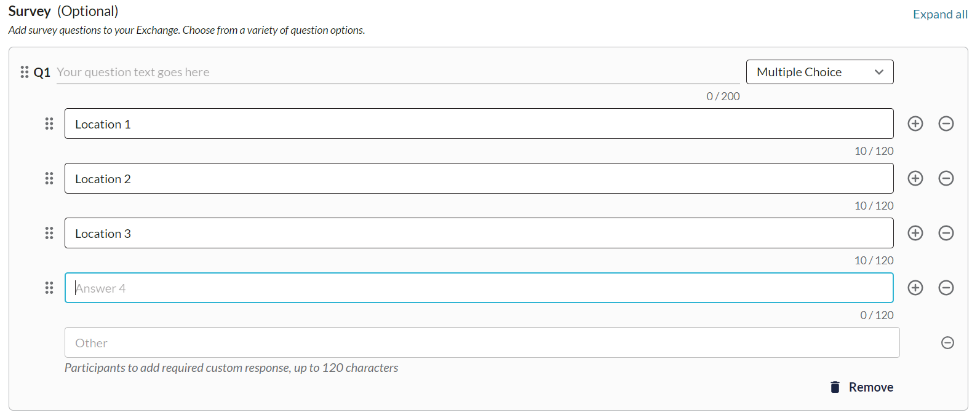
Task: Remove the Other answer option
Action: coord(948,342)
